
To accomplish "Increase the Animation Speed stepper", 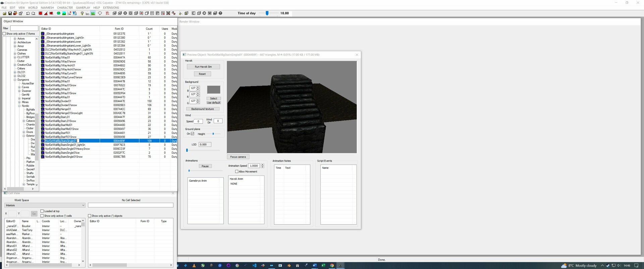I will (262, 164).
